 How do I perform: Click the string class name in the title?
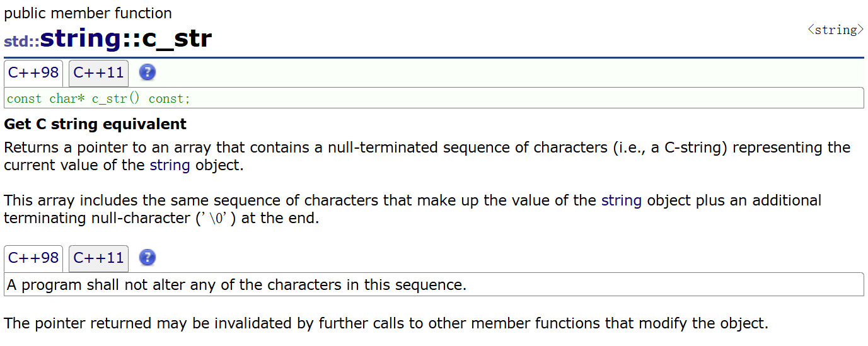80,39
